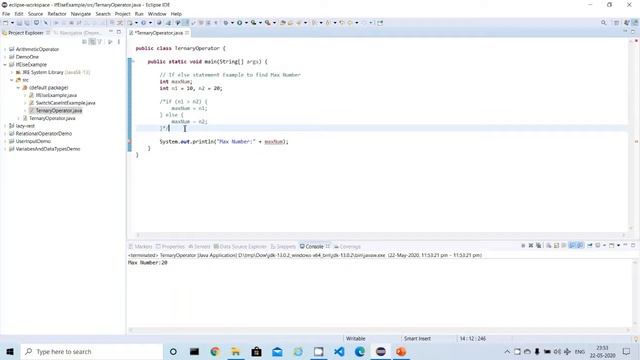
Task: Open the Project Explorer View Menu dots
Action: 119,42
